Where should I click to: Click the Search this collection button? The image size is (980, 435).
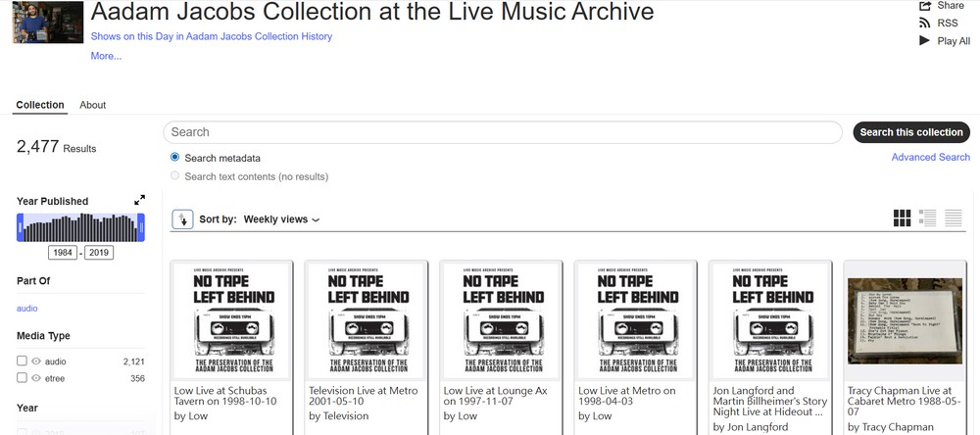tap(910, 132)
